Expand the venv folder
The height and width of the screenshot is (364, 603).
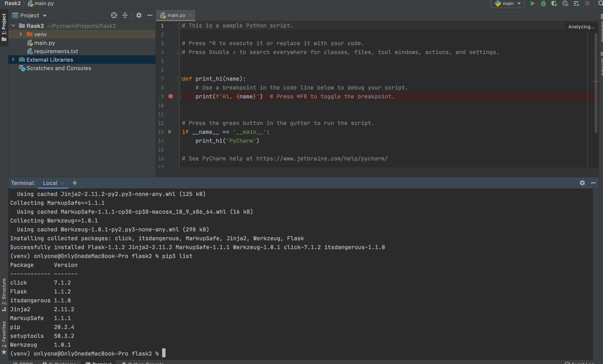[21, 34]
